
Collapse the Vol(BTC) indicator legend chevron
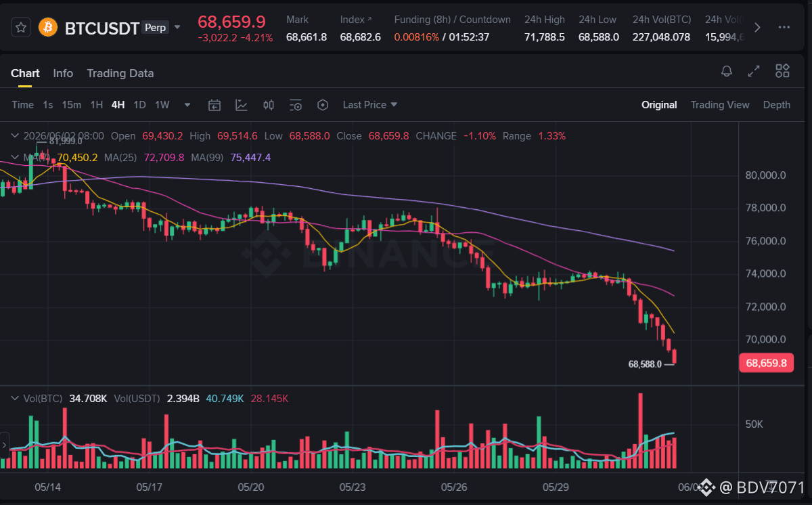click(x=15, y=398)
